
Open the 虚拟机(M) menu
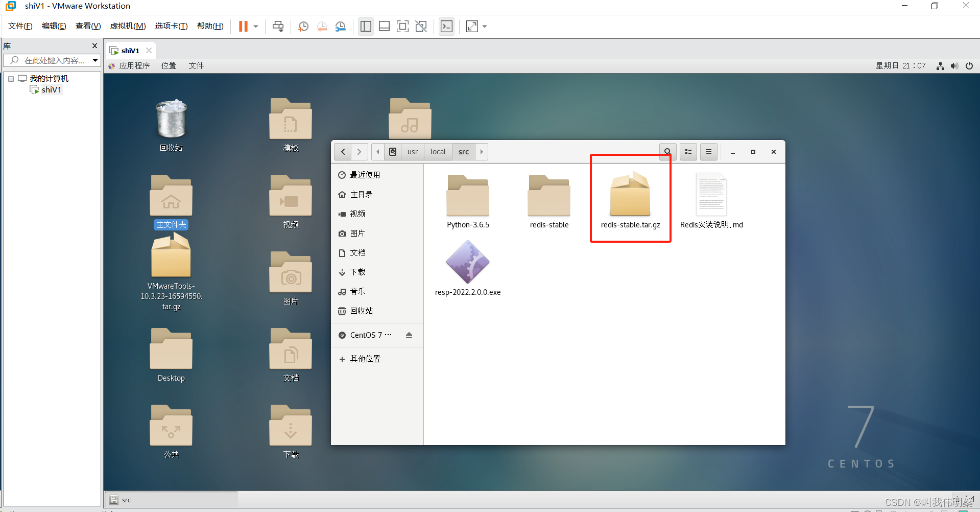point(128,26)
